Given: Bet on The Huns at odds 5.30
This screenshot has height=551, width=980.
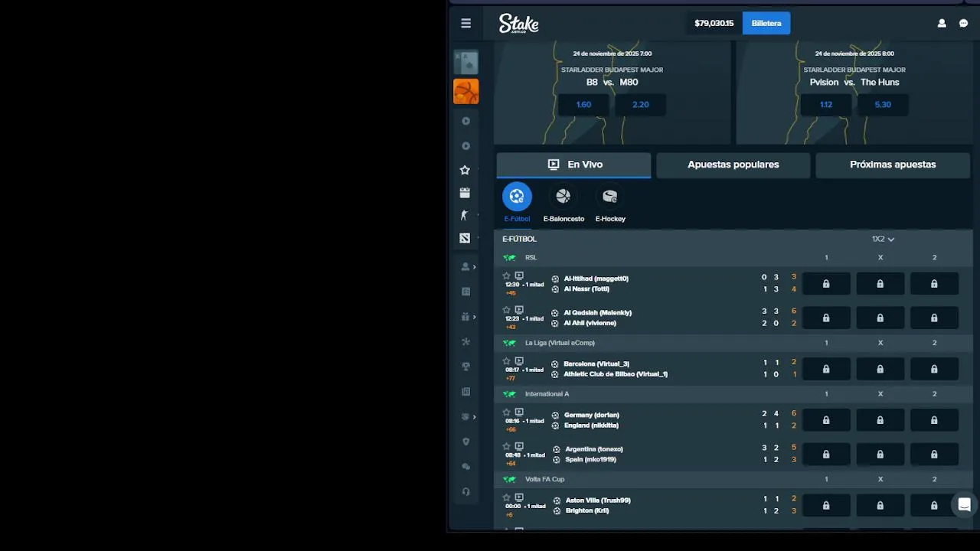Looking at the screenshot, I should pos(883,105).
